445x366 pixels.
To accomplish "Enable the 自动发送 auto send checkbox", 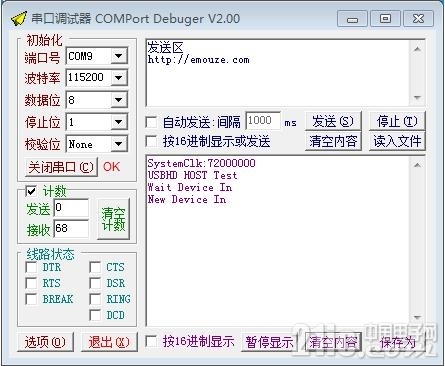I will point(151,122).
